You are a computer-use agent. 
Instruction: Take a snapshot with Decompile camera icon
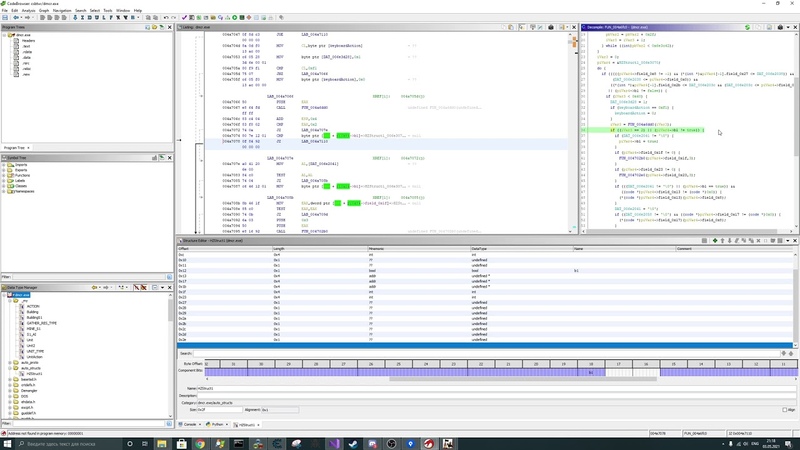coord(780,27)
